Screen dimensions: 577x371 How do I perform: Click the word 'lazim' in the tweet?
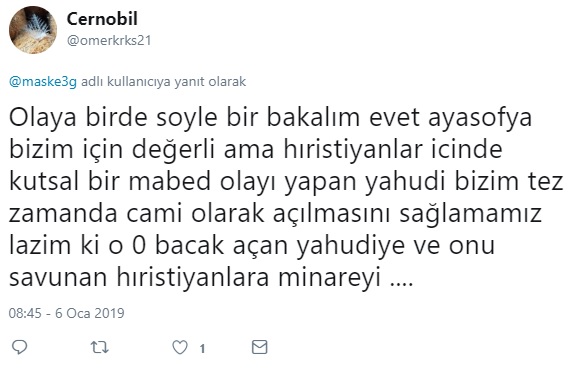pyautogui.click(x=40, y=245)
